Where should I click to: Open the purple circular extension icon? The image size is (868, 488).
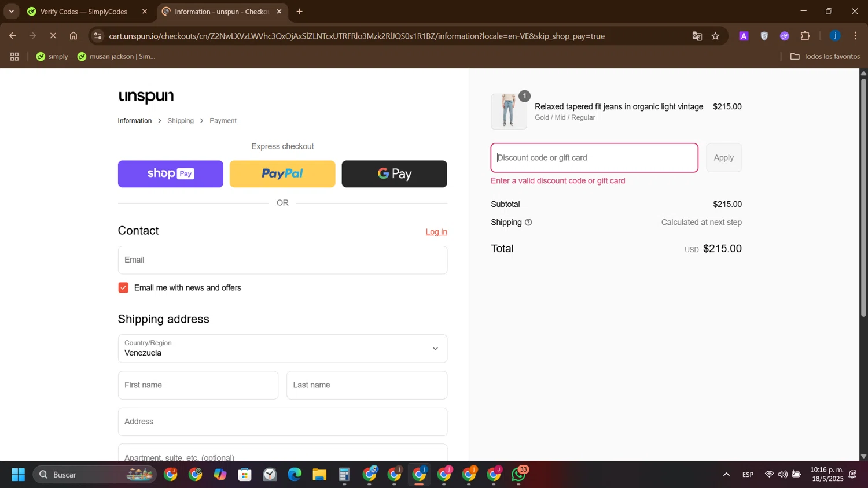pos(785,36)
